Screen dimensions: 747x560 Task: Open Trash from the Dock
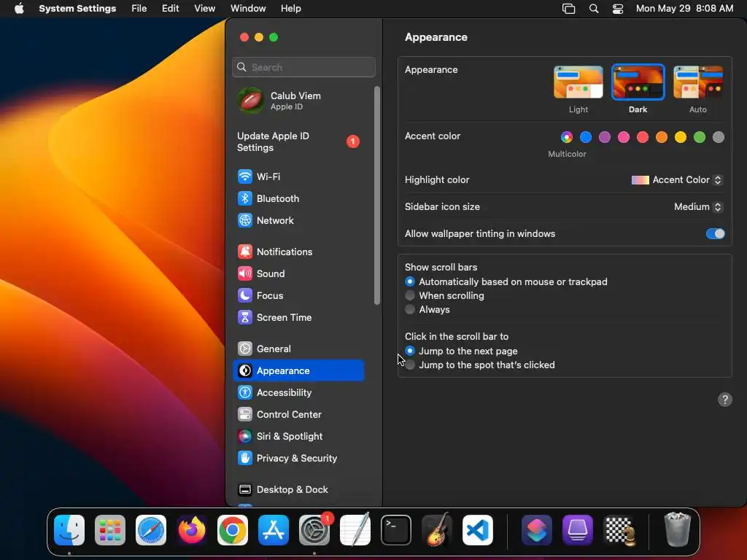(x=678, y=529)
